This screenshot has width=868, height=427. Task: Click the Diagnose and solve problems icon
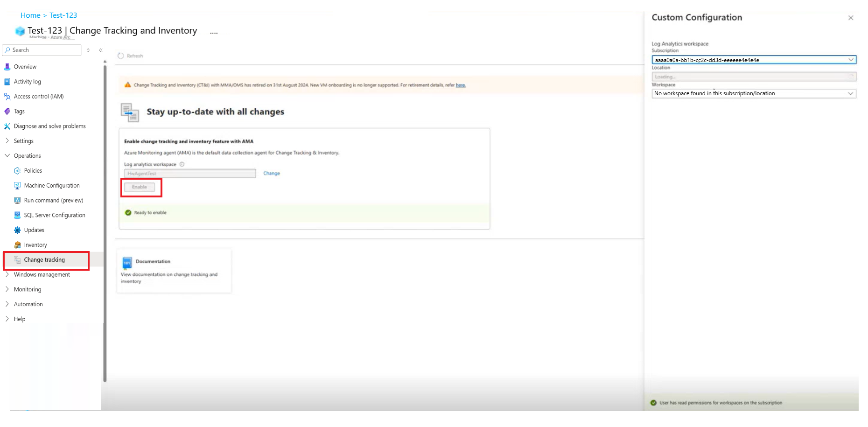coord(7,126)
